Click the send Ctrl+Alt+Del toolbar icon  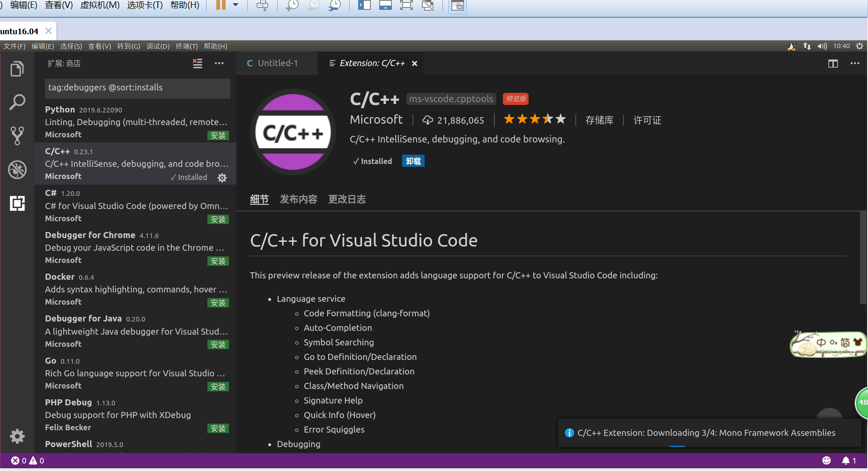pyautogui.click(x=263, y=5)
